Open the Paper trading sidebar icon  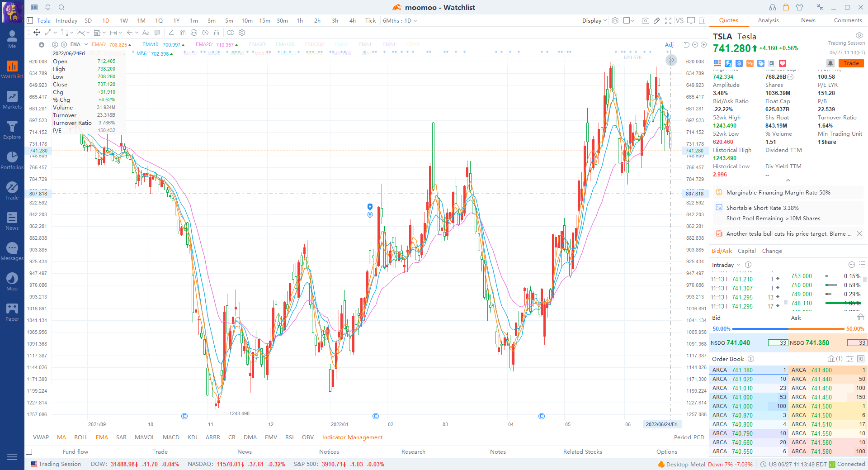12,312
